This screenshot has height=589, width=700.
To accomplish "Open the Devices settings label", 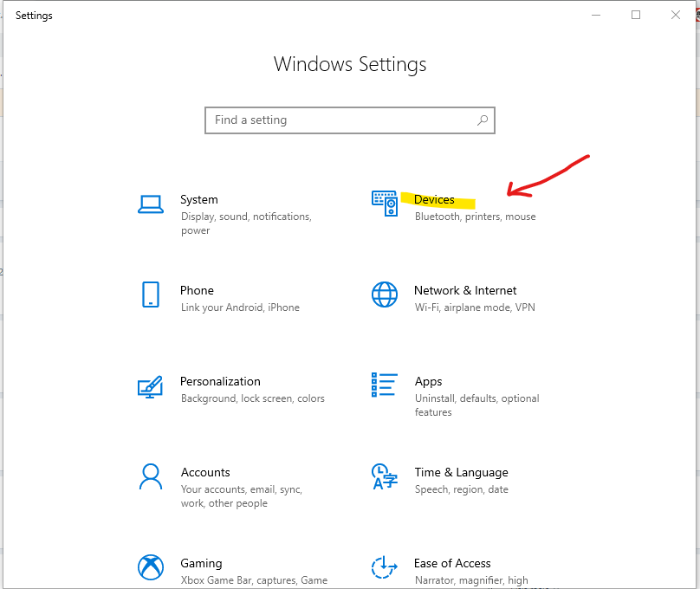I will (x=434, y=199).
